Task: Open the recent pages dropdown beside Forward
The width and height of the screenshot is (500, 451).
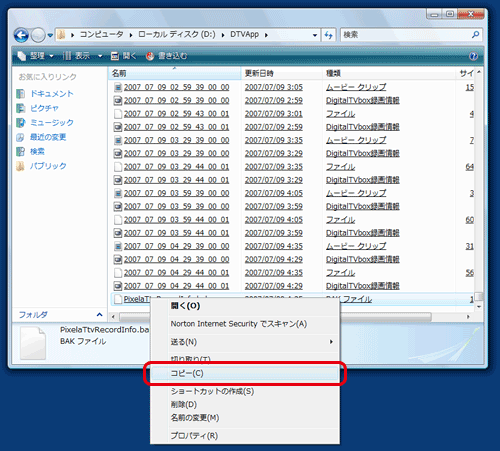Action: pyautogui.click(x=50, y=35)
